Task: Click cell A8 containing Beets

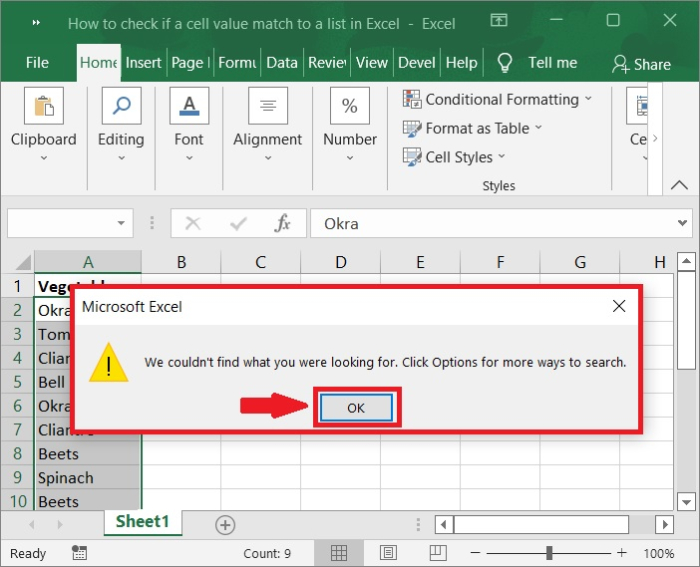Action: pos(88,454)
